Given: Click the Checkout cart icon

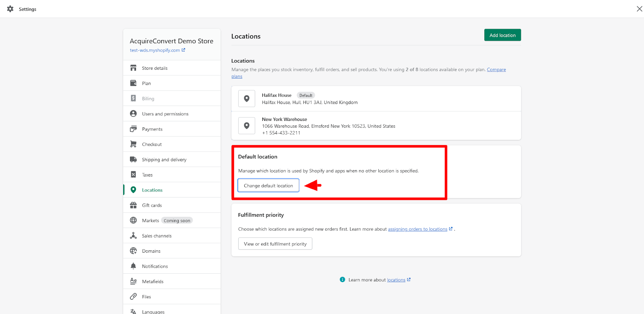Looking at the screenshot, I should point(133,144).
